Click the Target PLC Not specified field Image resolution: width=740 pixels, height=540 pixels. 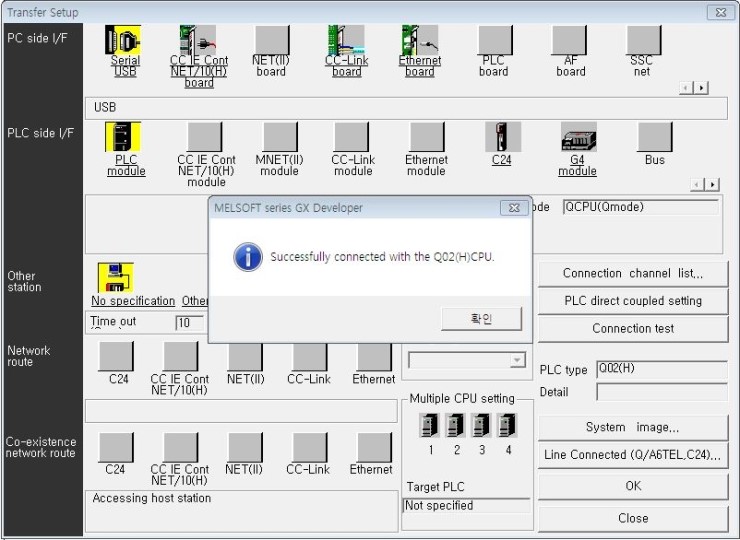tap(466, 506)
